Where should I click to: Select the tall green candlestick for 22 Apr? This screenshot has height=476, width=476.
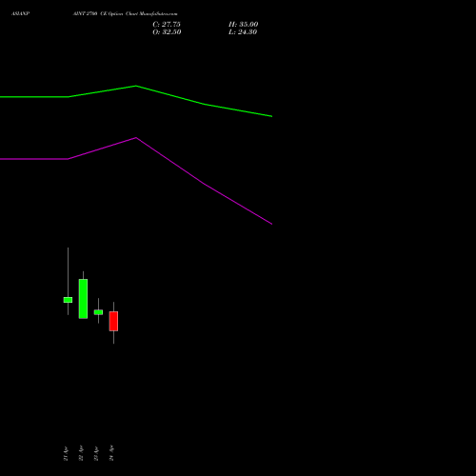pyautogui.click(x=83, y=299)
